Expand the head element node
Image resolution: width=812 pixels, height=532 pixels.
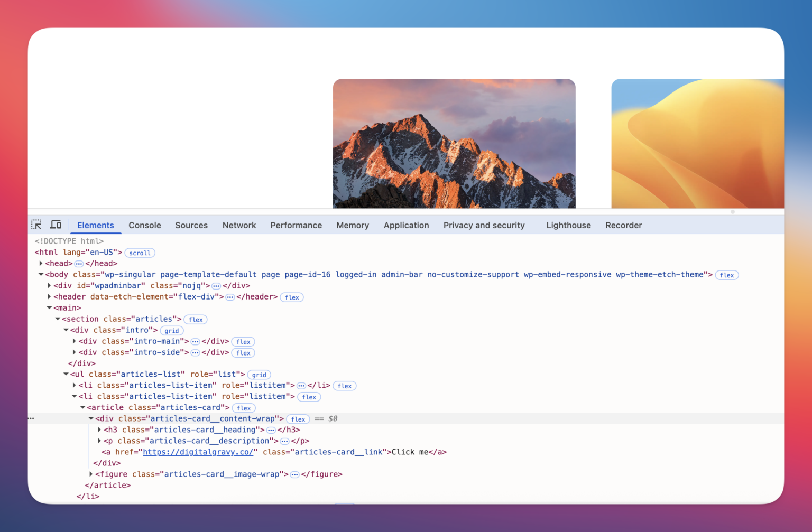pos(41,263)
